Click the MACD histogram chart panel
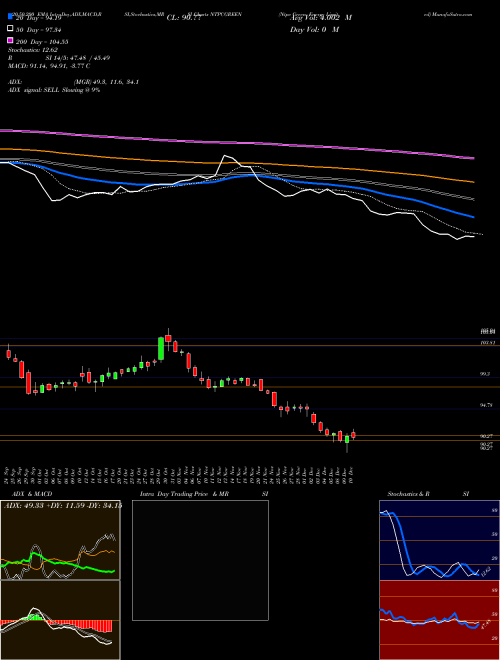The height and width of the screenshot is (660, 500). pyautogui.click(x=60, y=620)
